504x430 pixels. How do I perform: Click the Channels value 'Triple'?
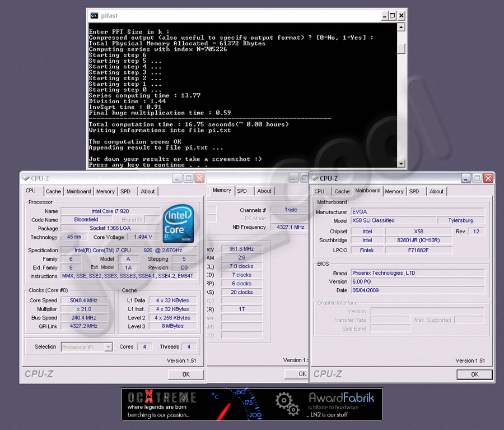point(290,210)
